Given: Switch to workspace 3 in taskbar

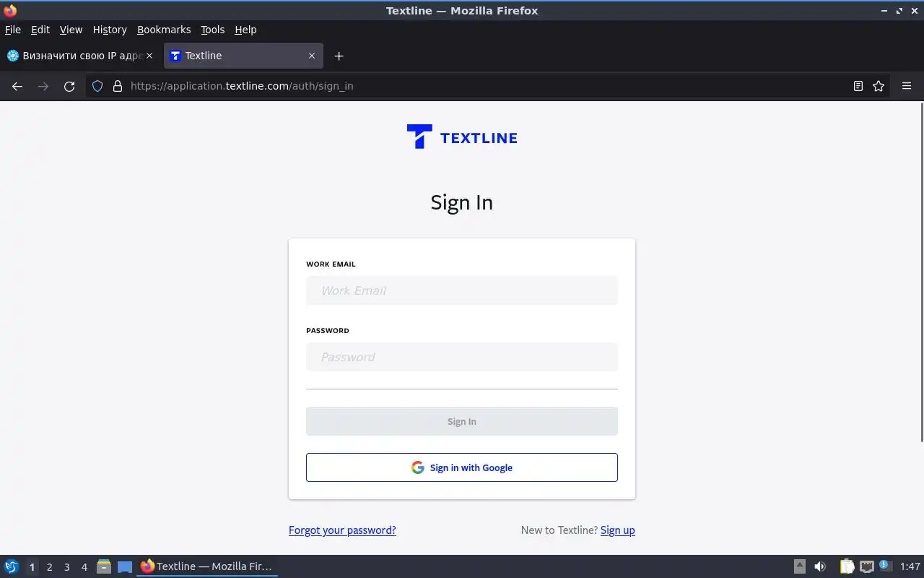Looking at the screenshot, I should click(67, 567).
